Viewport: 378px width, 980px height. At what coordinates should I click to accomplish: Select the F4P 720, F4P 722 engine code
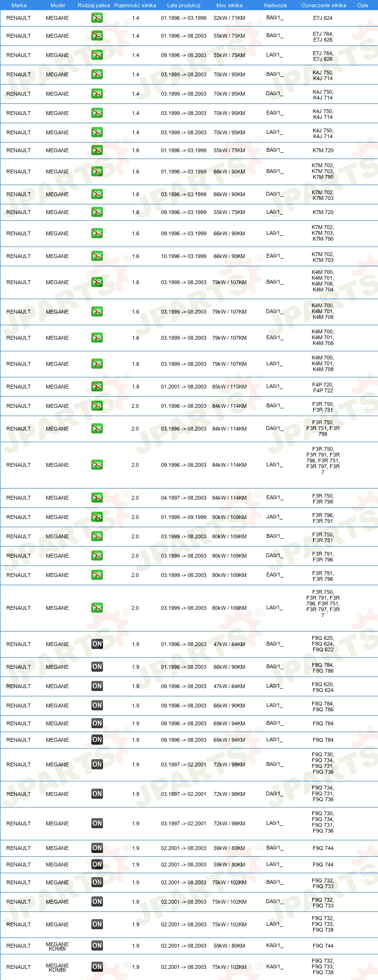pos(323,388)
